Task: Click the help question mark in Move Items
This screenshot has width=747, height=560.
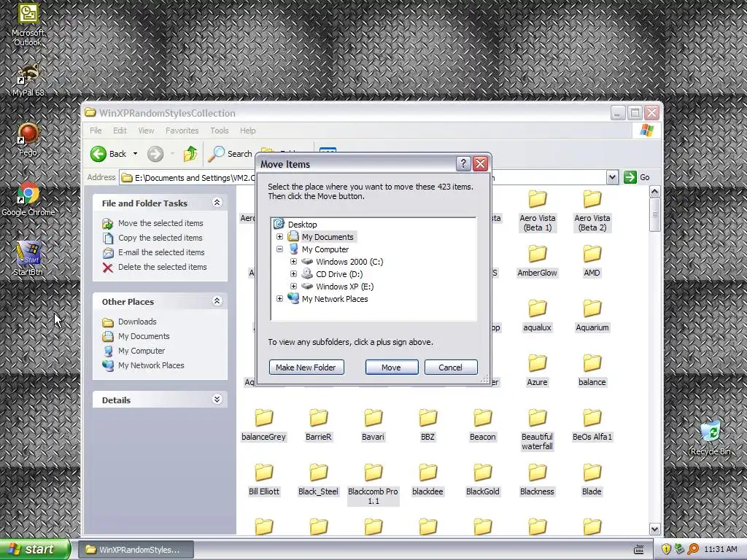Action: pyautogui.click(x=463, y=164)
